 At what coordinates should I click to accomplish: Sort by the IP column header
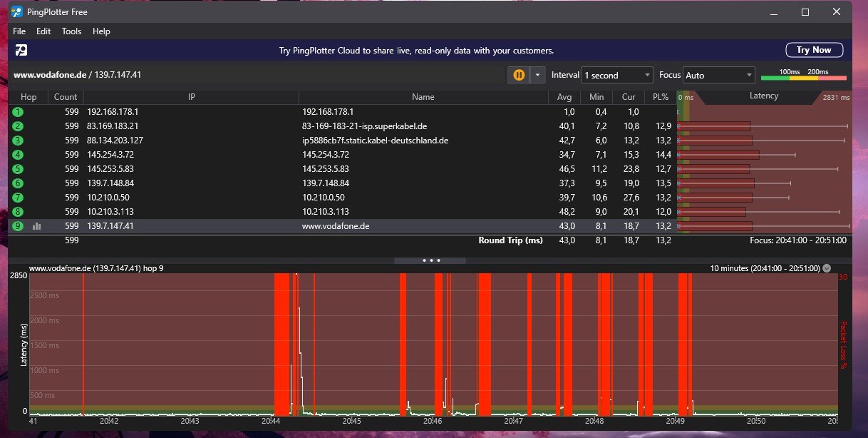(x=191, y=96)
